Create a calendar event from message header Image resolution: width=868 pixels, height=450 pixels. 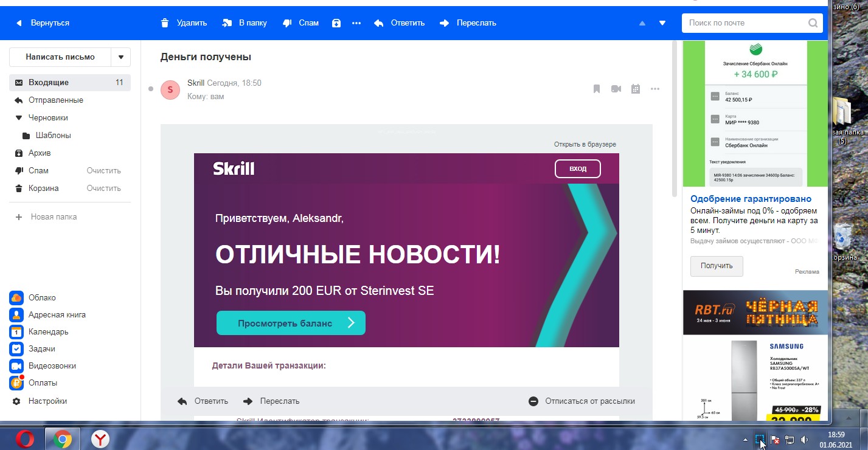coord(636,89)
